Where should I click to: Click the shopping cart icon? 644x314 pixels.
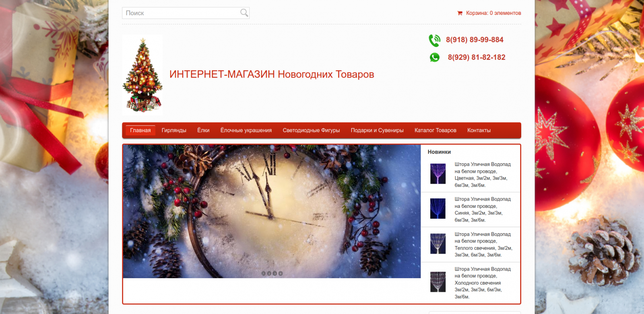tap(460, 13)
